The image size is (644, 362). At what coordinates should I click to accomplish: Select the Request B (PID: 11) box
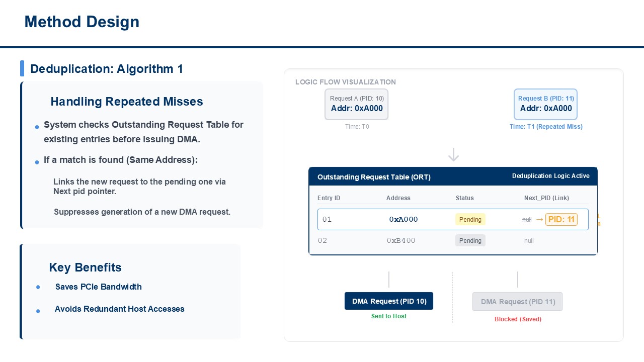point(545,104)
